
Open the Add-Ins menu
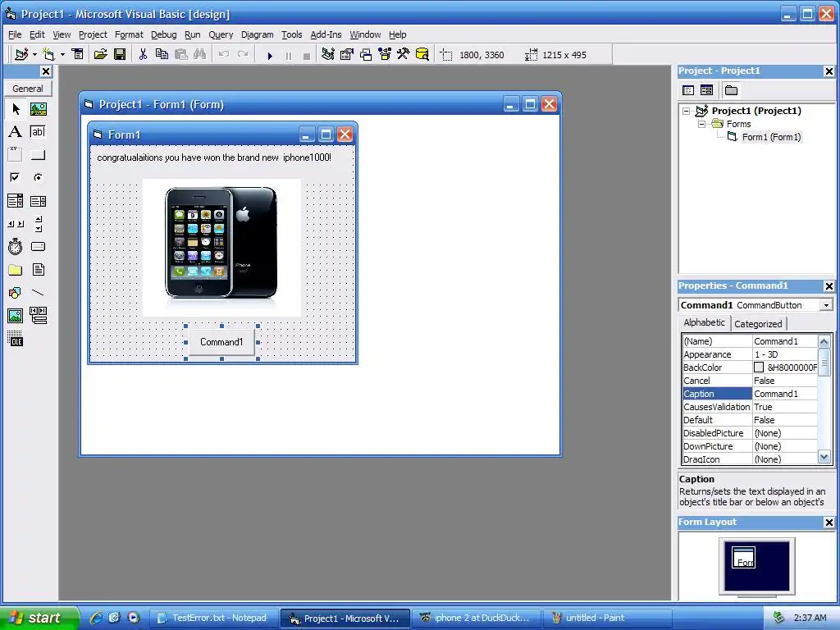coord(326,34)
